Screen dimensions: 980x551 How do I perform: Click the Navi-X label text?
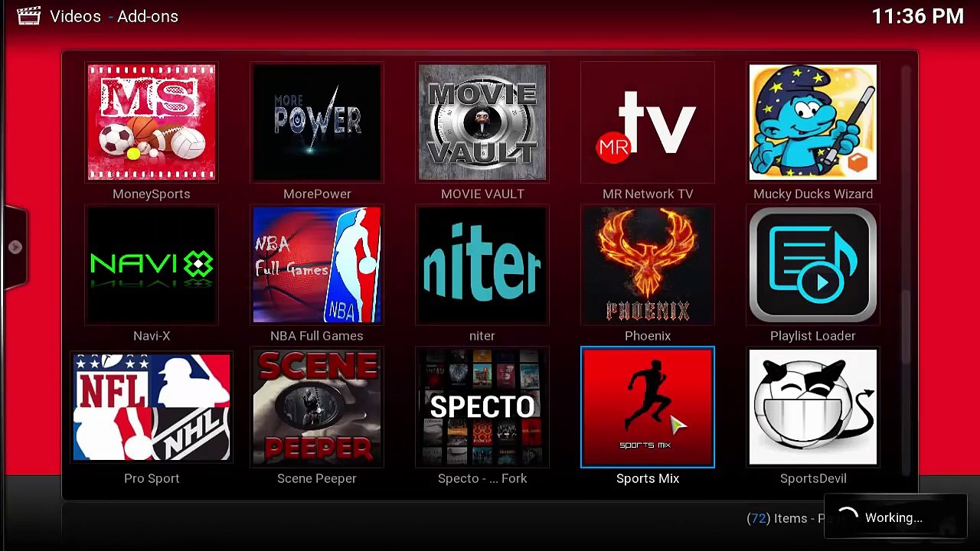pos(152,336)
